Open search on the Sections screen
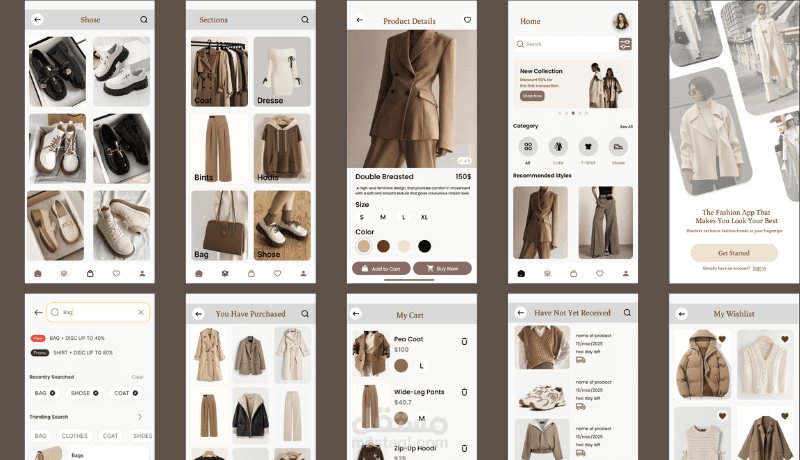800x460 pixels. (305, 19)
